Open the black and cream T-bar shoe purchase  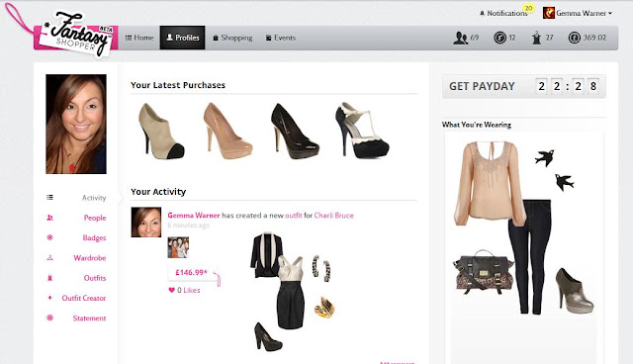point(362,130)
